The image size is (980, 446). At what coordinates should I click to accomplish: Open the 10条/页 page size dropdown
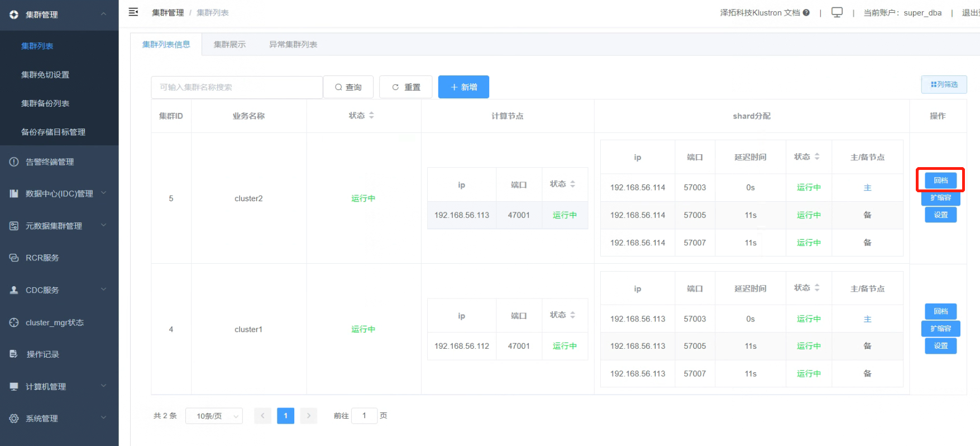[214, 416]
